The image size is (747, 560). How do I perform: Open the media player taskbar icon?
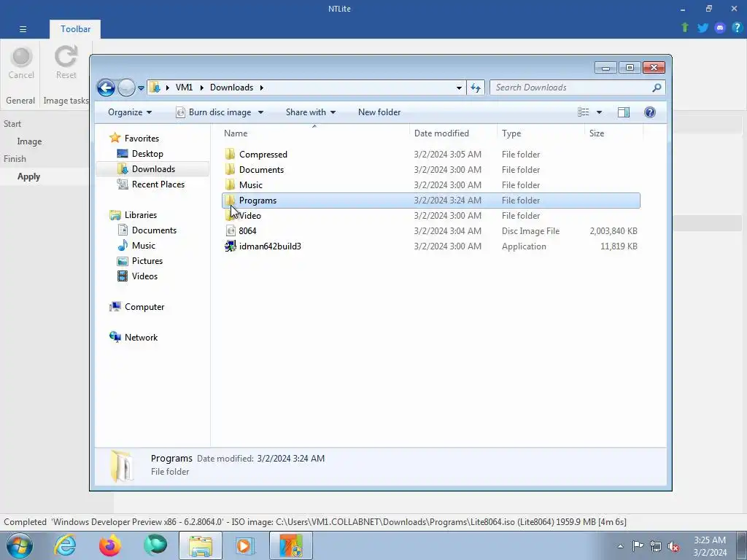(x=245, y=545)
